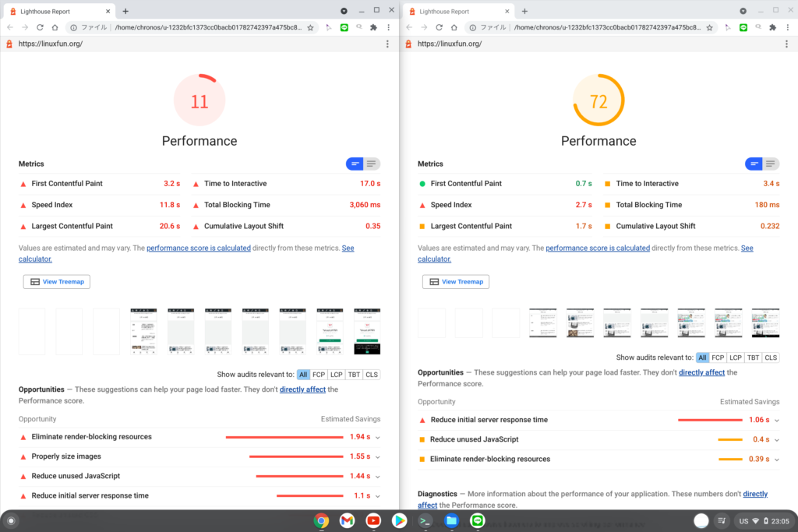Click View Treemap button in left report

click(x=56, y=282)
